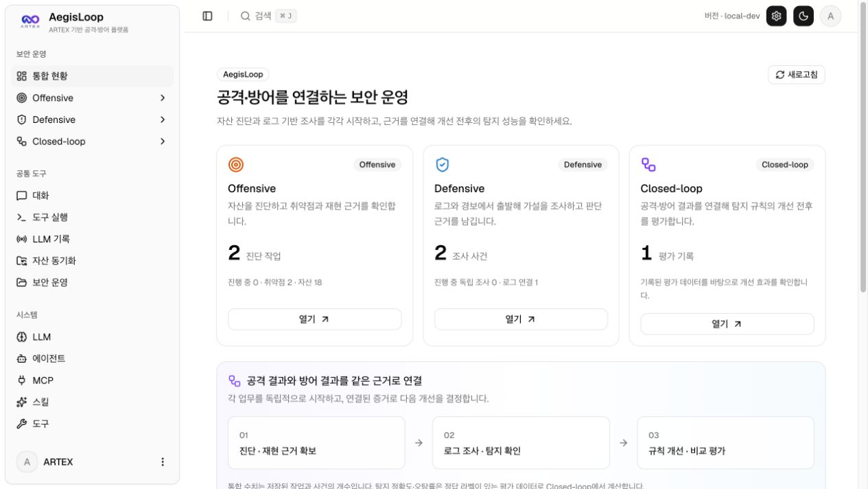Click the 에이전트 robot icon
The height and width of the screenshot is (489, 868).
21,359
